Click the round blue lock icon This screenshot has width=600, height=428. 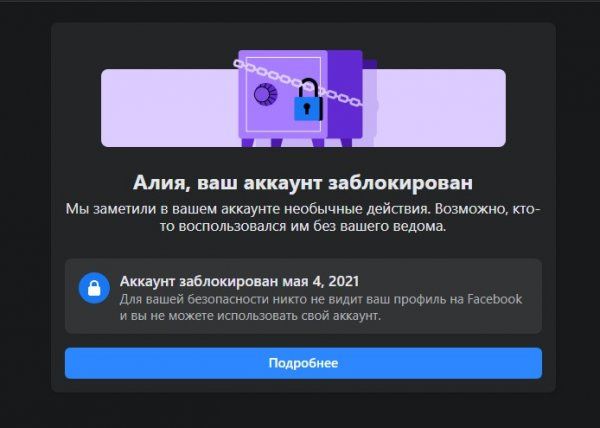tap(94, 288)
